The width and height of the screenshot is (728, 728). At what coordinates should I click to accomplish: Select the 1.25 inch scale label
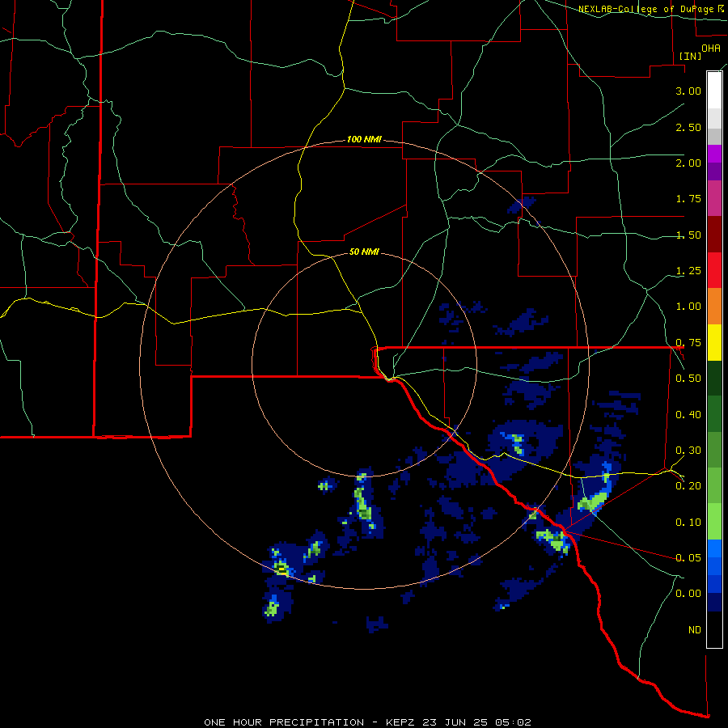point(688,271)
